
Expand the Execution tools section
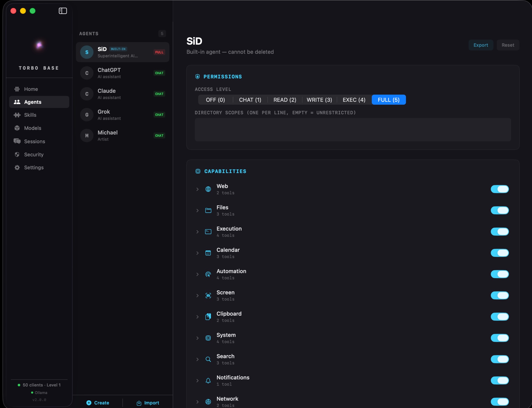[x=198, y=232]
